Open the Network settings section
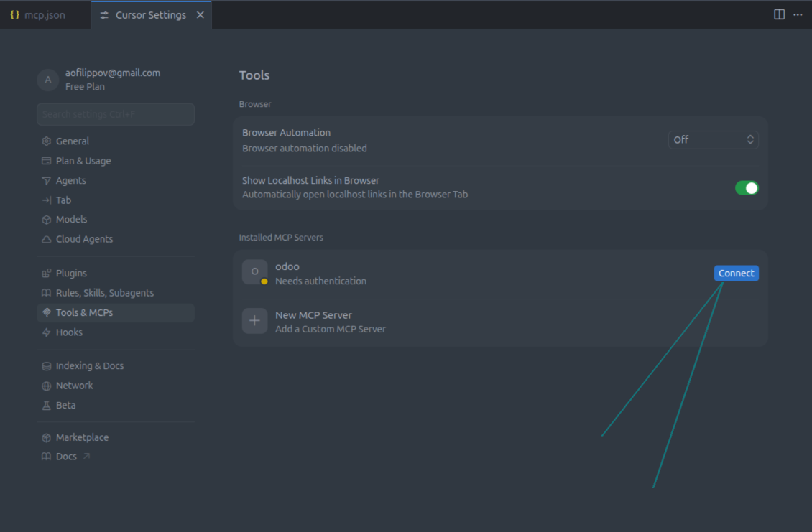The height and width of the screenshot is (532, 812). pos(74,385)
